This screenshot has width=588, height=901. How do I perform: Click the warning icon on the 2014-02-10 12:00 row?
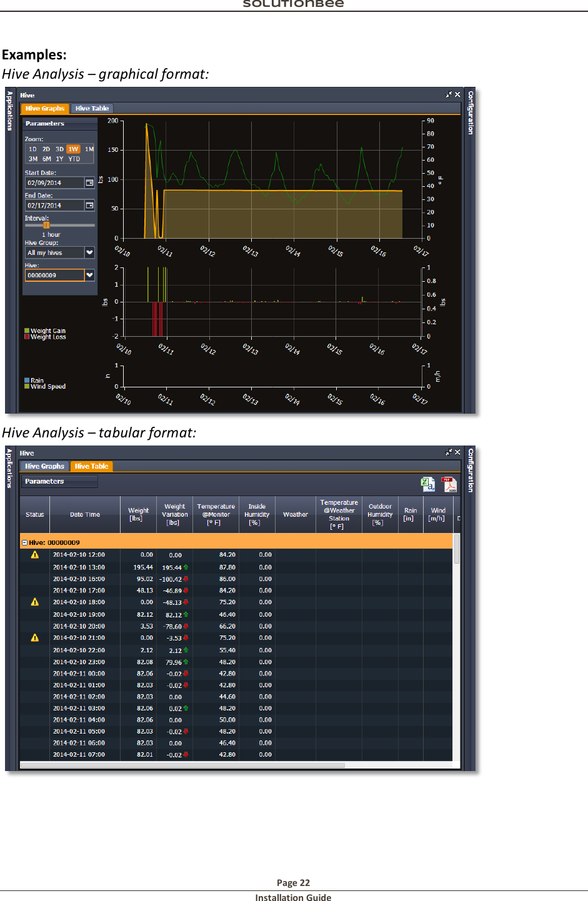point(34,554)
